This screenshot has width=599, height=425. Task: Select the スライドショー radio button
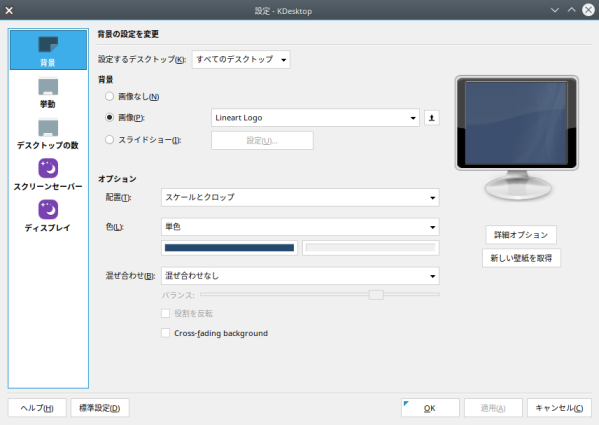click(110, 140)
